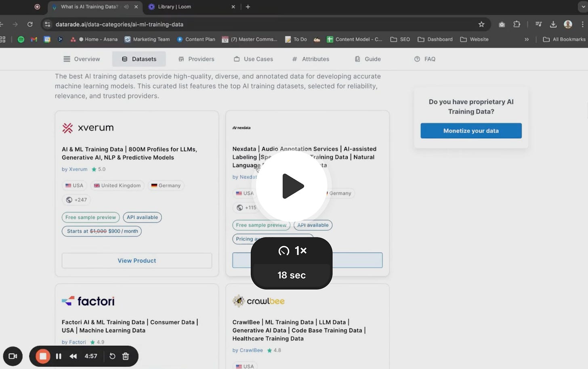Pause the recording in the Loom control bar

point(59,356)
